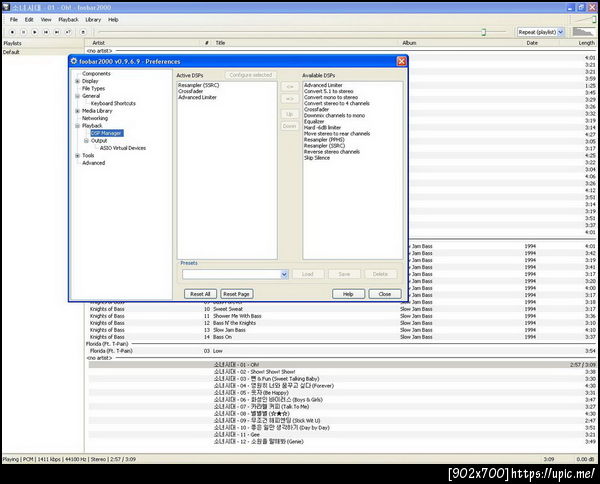Collapse the General tree node
Viewport: 600px width, 484px height.
tap(77, 96)
